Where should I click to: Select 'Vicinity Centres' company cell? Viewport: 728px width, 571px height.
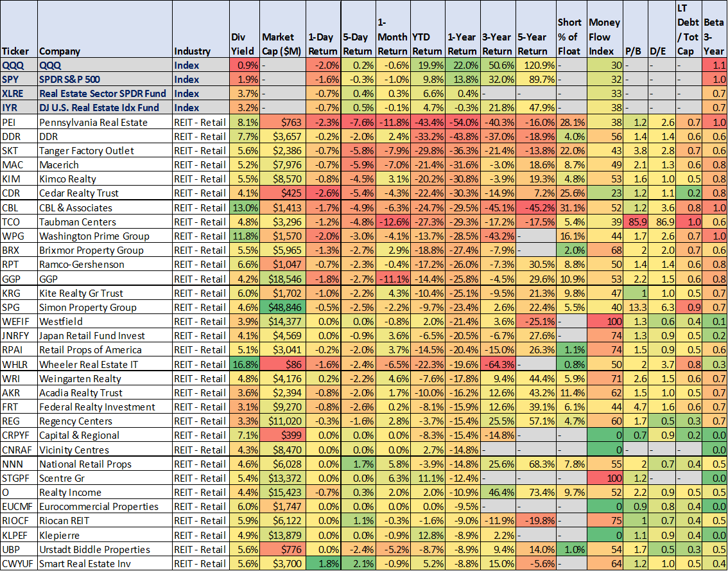point(105,450)
